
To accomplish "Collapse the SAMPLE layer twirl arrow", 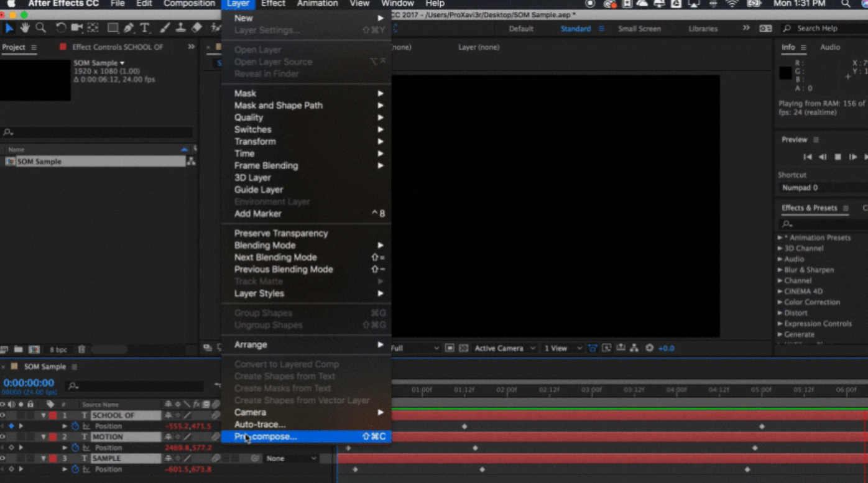I will point(44,458).
